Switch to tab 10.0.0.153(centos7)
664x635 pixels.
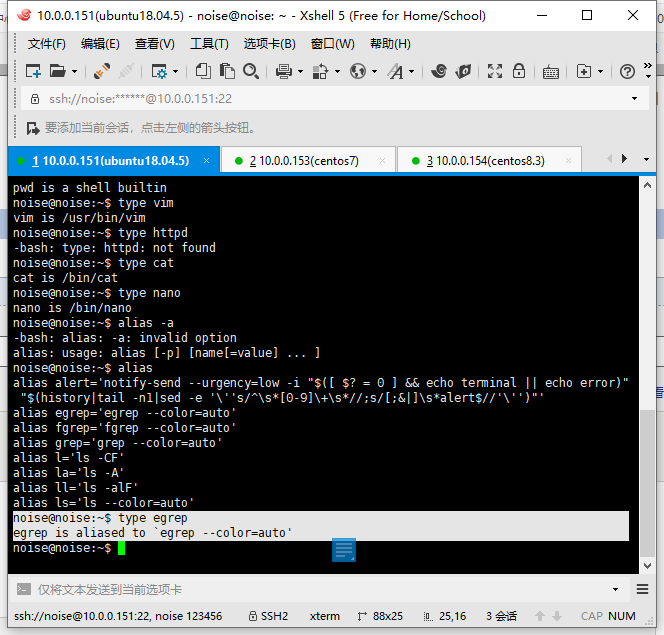308,161
